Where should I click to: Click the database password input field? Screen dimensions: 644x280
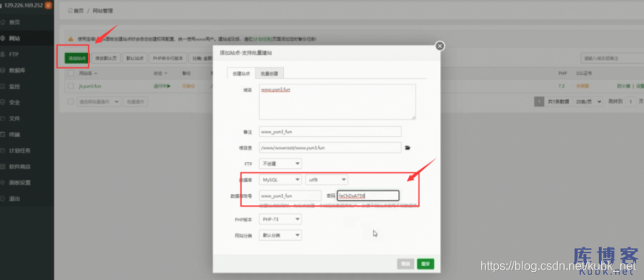[x=368, y=196]
